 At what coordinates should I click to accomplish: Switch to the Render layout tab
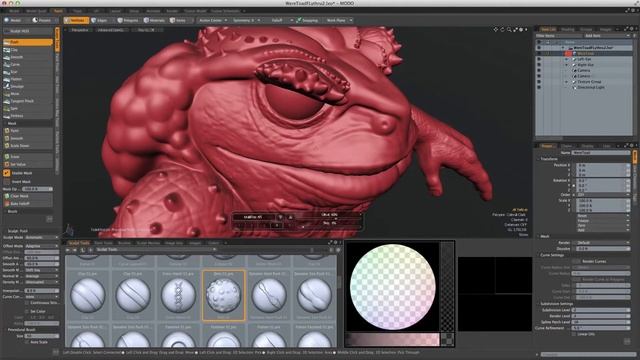pos(172,11)
